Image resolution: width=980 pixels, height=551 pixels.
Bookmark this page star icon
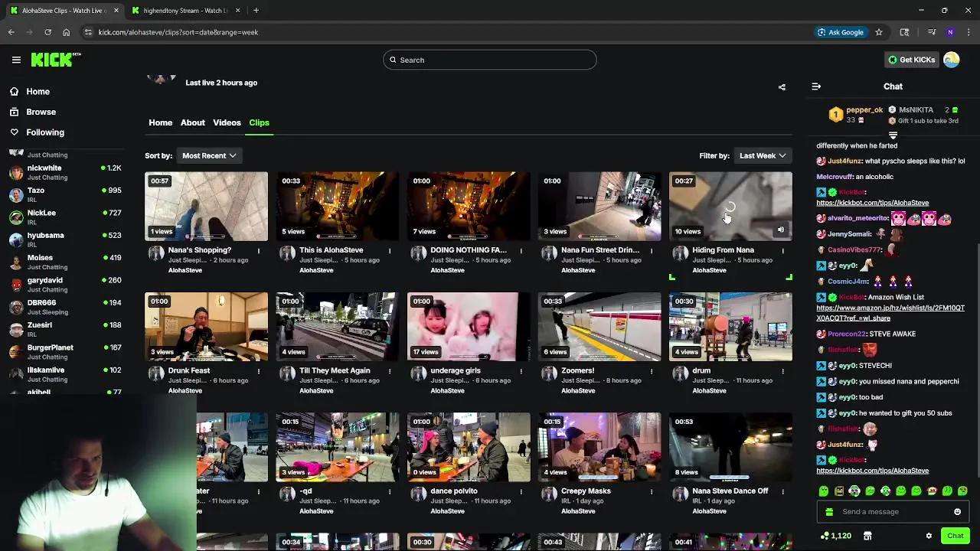pos(879,32)
